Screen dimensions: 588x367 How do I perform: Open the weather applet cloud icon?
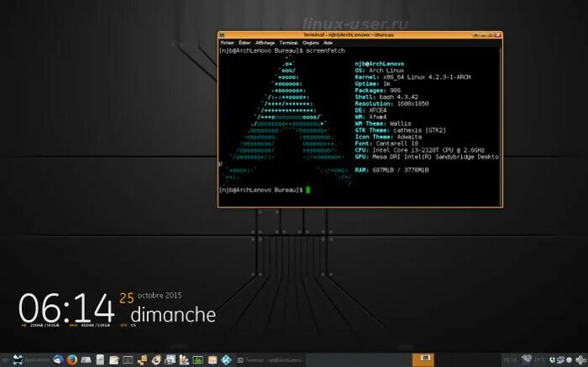click(x=527, y=359)
